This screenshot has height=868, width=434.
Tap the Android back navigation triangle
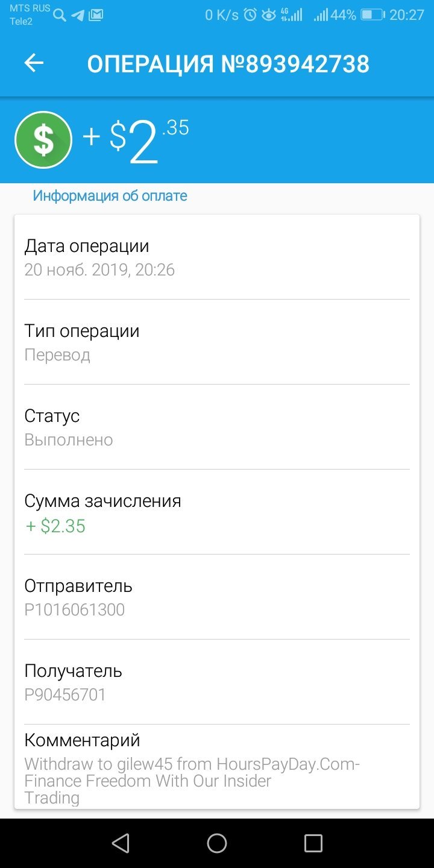tap(121, 843)
